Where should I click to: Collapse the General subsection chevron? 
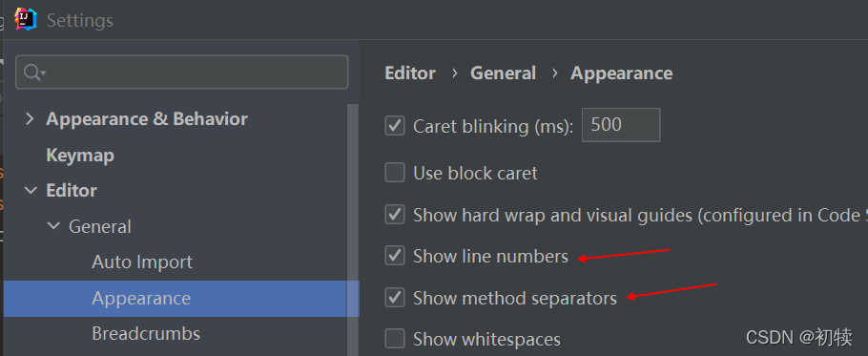tap(53, 226)
